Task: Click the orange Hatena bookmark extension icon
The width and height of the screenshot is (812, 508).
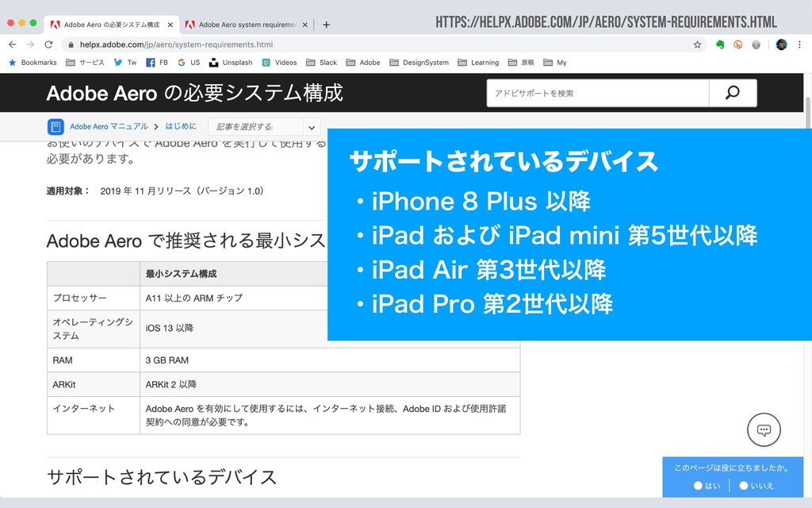Action: pos(738,44)
